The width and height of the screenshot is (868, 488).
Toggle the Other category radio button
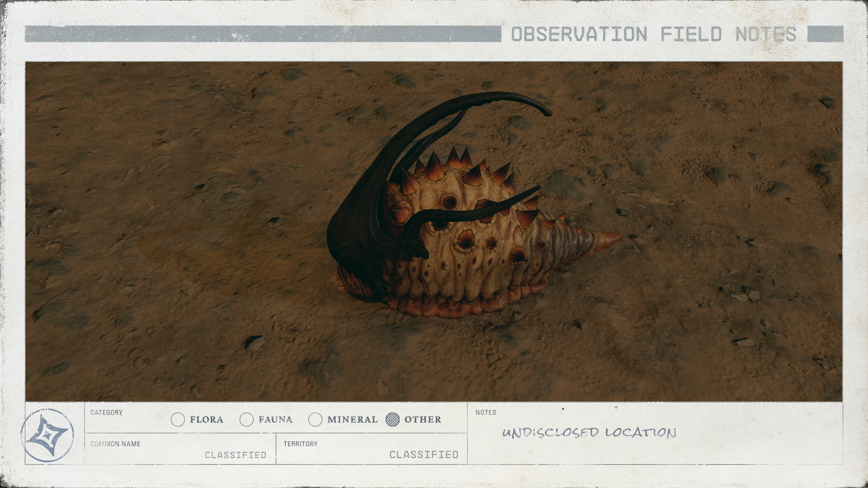point(393,420)
